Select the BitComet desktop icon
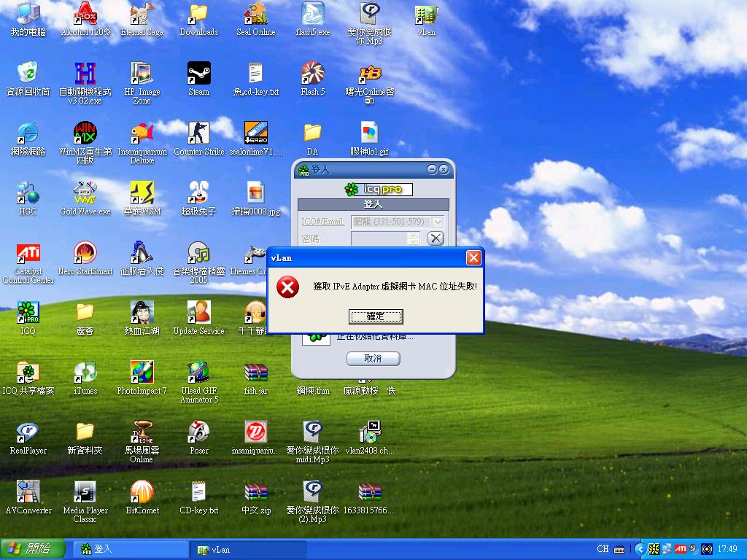 pyautogui.click(x=142, y=498)
